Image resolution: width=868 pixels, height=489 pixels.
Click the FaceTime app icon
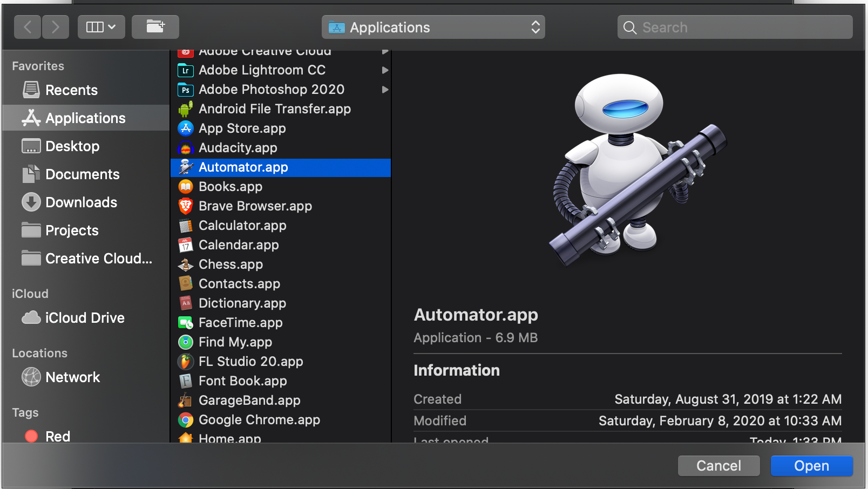pos(186,323)
